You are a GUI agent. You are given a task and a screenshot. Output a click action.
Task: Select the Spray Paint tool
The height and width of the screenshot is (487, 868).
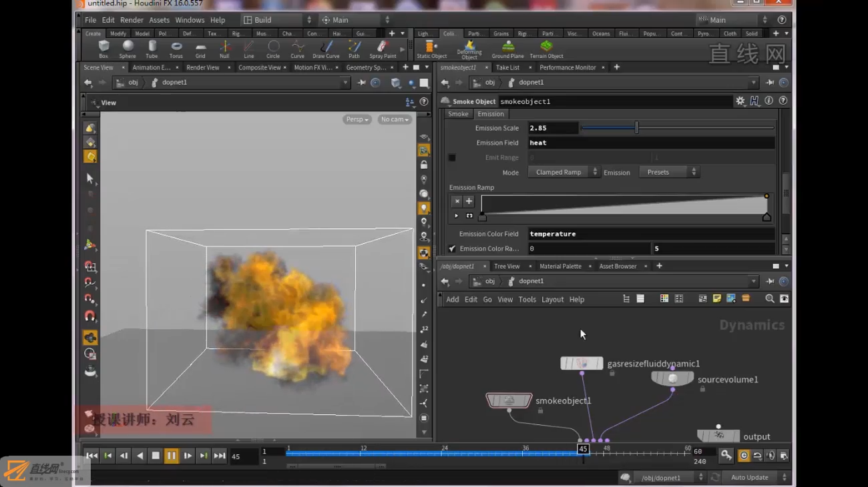383,49
